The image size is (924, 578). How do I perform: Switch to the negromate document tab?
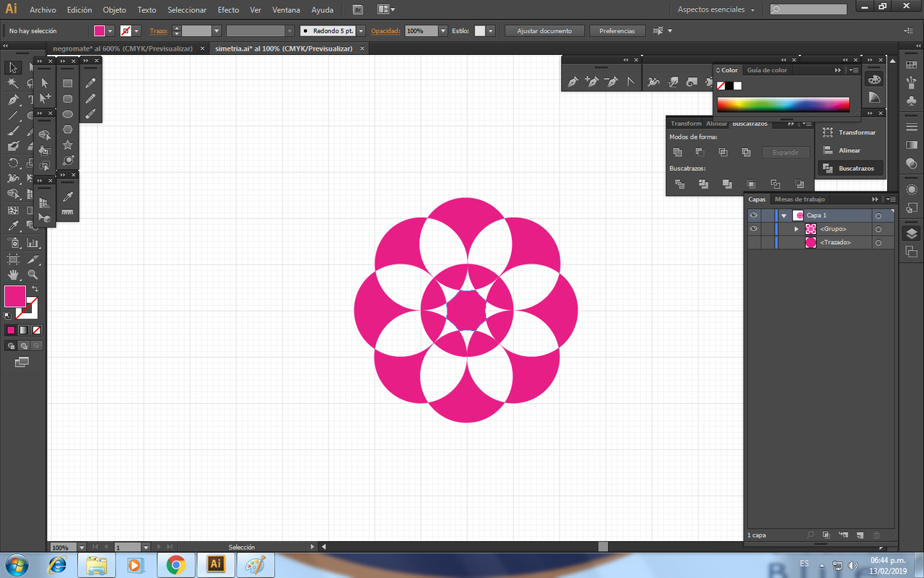(x=123, y=48)
